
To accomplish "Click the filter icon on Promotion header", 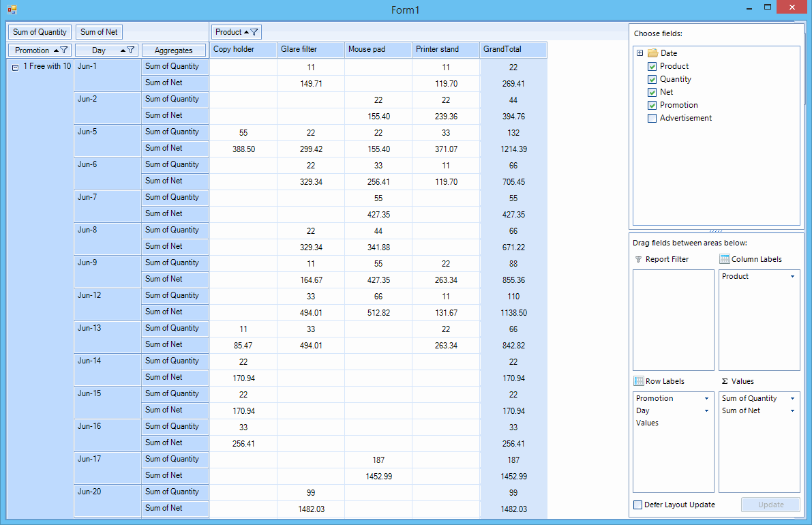I will pos(64,50).
